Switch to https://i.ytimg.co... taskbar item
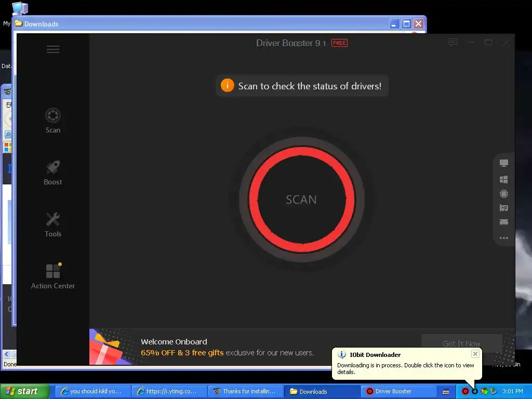 tap(169, 391)
